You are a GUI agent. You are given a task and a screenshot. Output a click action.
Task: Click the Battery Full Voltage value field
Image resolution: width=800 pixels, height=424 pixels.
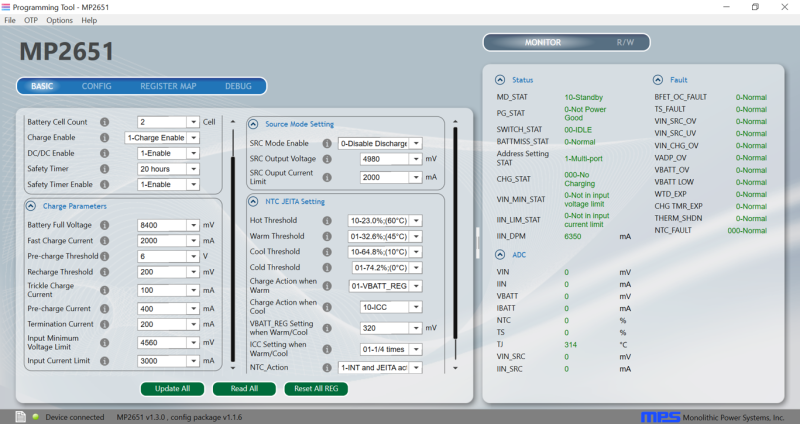click(162, 225)
